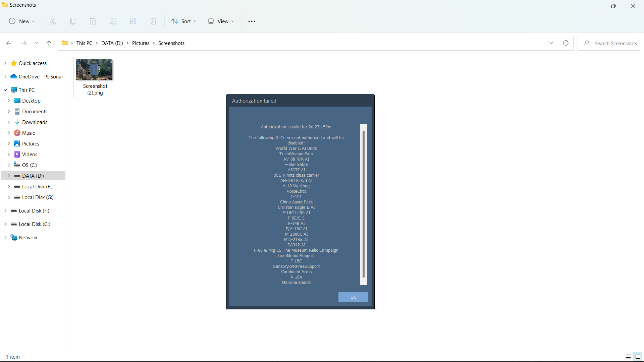This screenshot has width=644, height=362.
Task: Click the Cut icon in toolbar
Action: (53, 21)
